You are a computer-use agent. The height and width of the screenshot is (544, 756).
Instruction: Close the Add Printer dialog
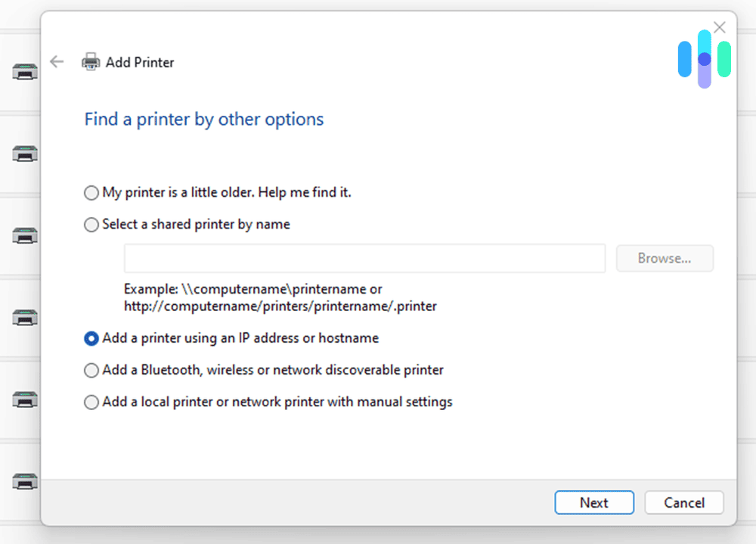tap(719, 26)
